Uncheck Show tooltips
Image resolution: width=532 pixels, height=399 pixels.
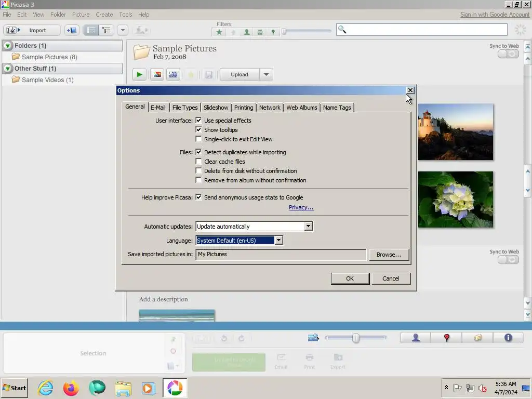[198, 129]
